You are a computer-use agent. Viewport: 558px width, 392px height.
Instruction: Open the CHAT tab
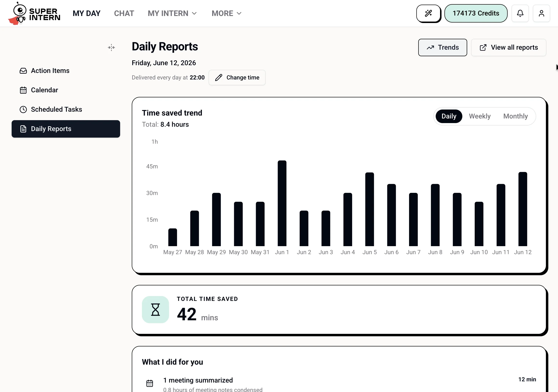pyautogui.click(x=124, y=13)
